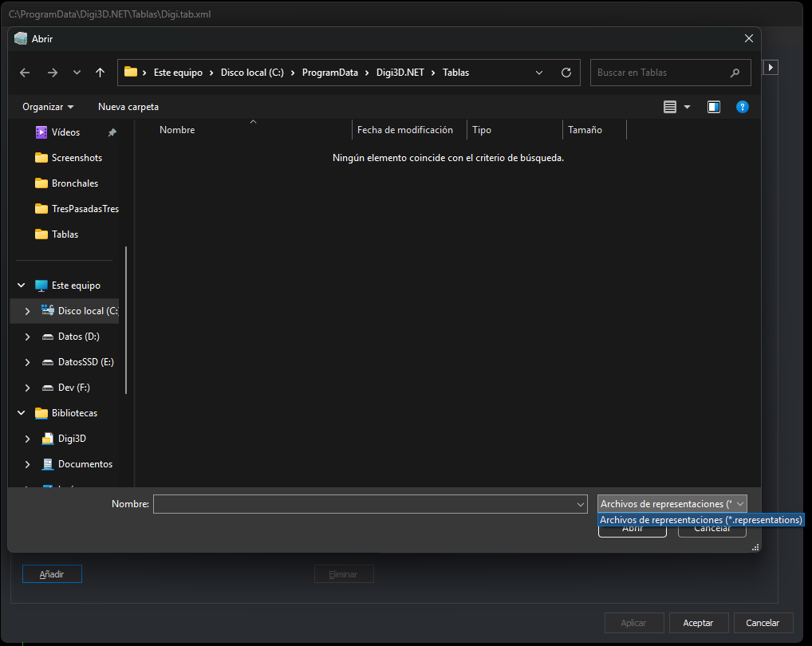
Task: Collapse the Bibliotecas tree node
Action: click(22, 413)
